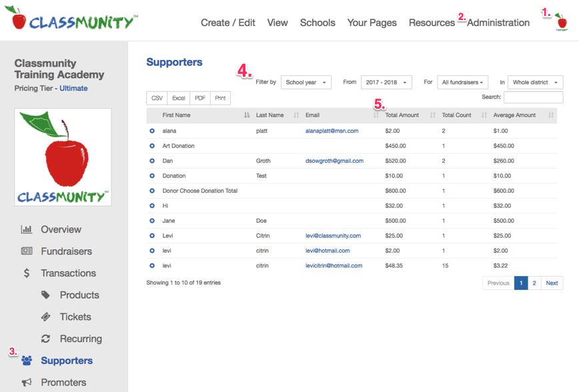This screenshot has width=579, height=392.
Task: Open the Administration menu
Action: coord(498,23)
